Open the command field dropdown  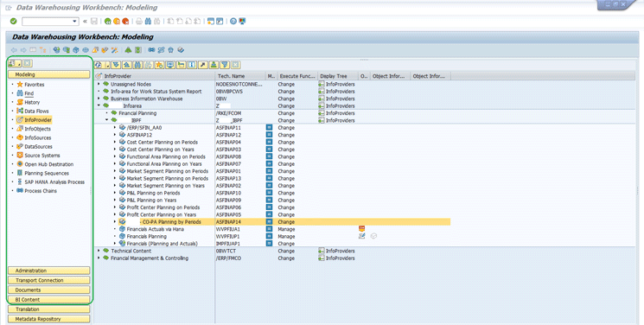(74, 22)
